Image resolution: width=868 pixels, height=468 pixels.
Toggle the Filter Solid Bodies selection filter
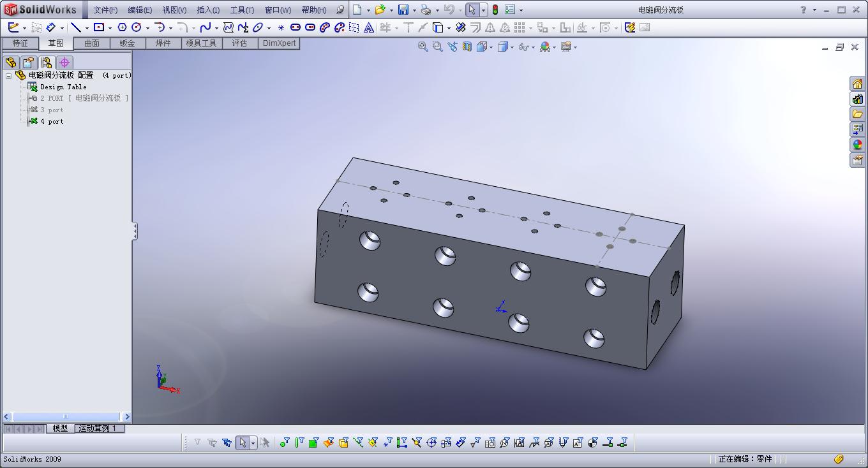[343, 442]
